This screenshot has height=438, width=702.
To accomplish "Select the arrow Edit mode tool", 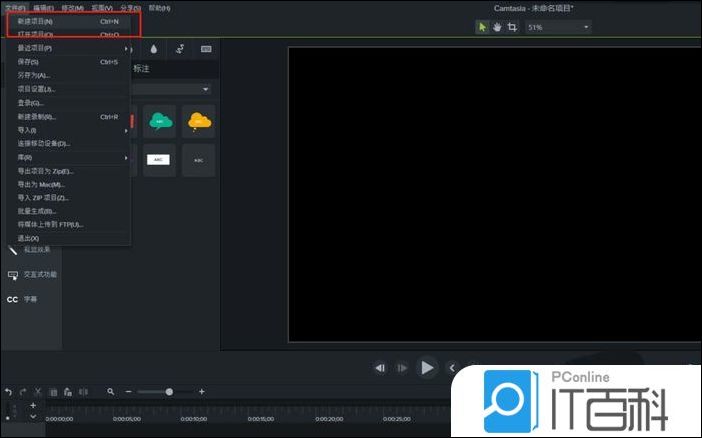I will [x=482, y=27].
